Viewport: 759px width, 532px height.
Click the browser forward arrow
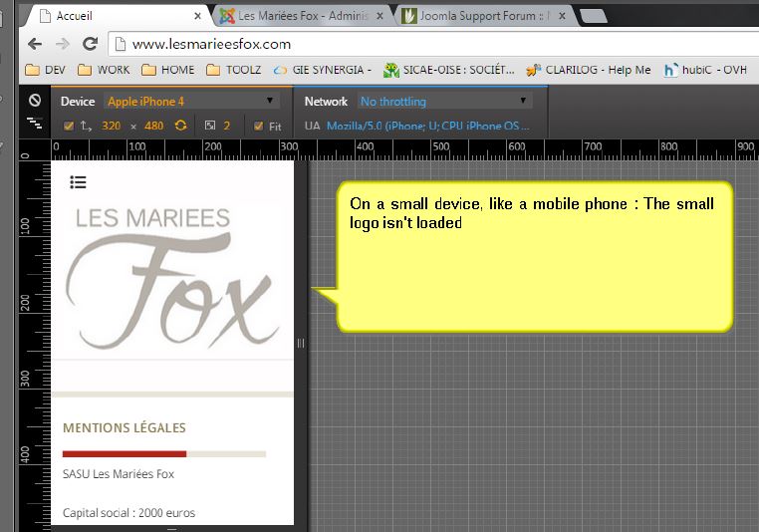tap(63, 44)
